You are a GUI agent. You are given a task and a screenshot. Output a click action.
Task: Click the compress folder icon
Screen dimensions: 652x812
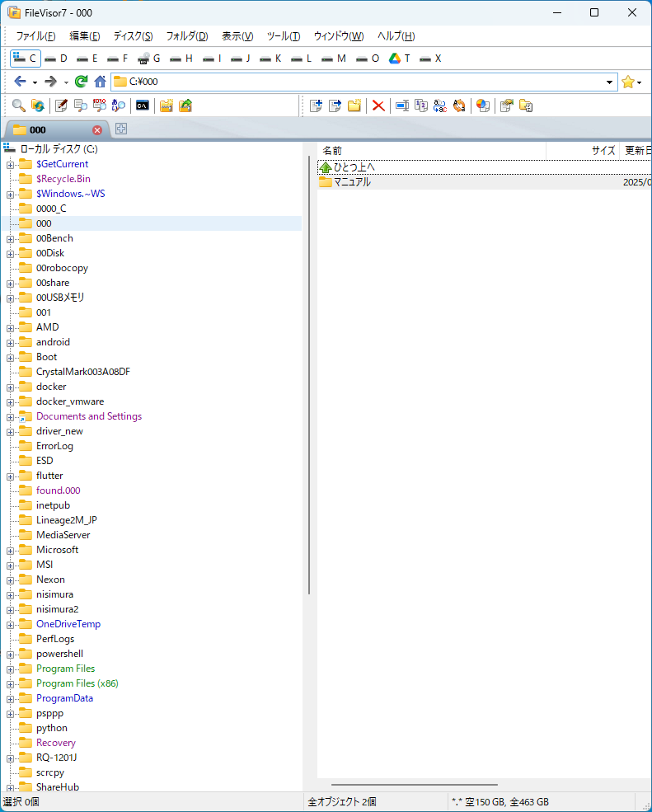(x=167, y=106)
